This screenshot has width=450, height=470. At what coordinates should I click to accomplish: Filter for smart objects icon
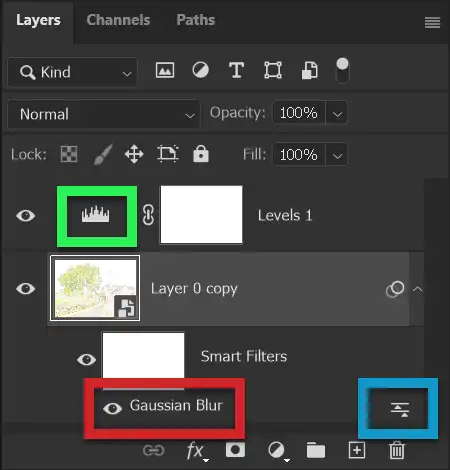pyautogui.click(x=310, y=70)
